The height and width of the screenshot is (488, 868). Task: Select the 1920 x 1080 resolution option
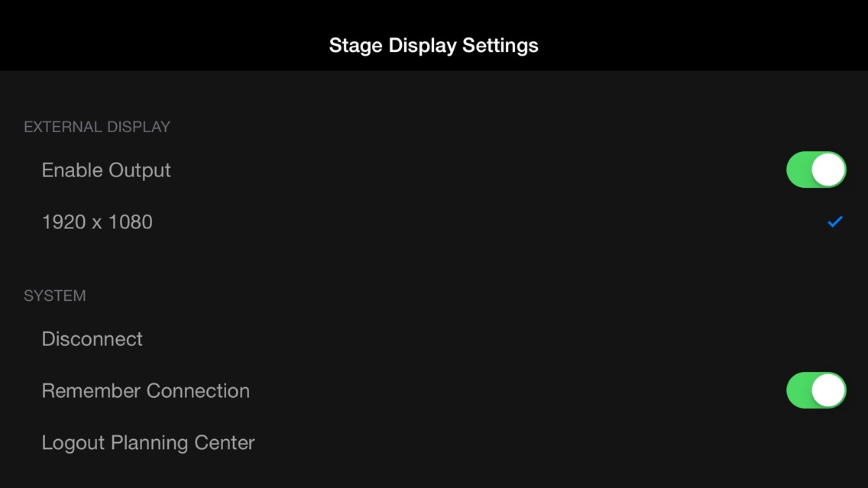pos(97,221)
